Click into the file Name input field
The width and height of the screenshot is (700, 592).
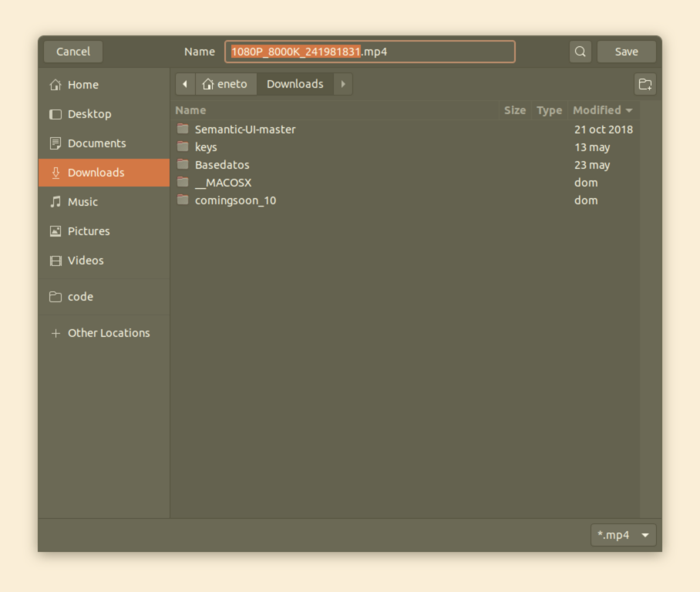pyautogui.click(x=370, y=52)
